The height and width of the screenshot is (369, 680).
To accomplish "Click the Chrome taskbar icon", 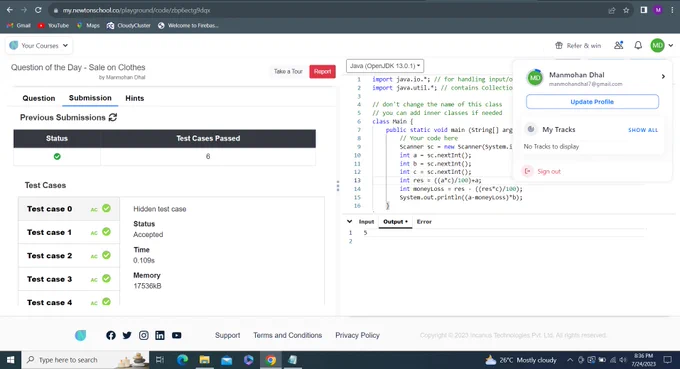I will coord(271,360).
